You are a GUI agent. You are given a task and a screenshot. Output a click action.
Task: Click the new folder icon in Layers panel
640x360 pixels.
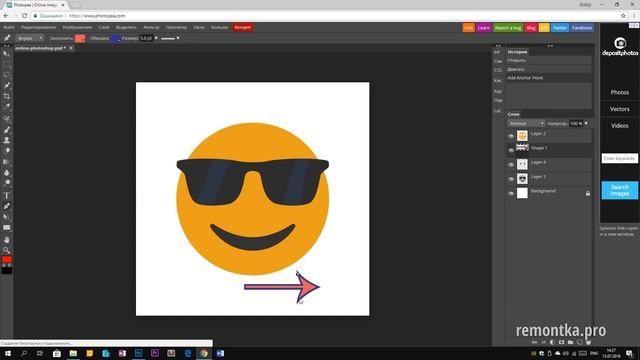pyautogui.click(x=570, y=342)
